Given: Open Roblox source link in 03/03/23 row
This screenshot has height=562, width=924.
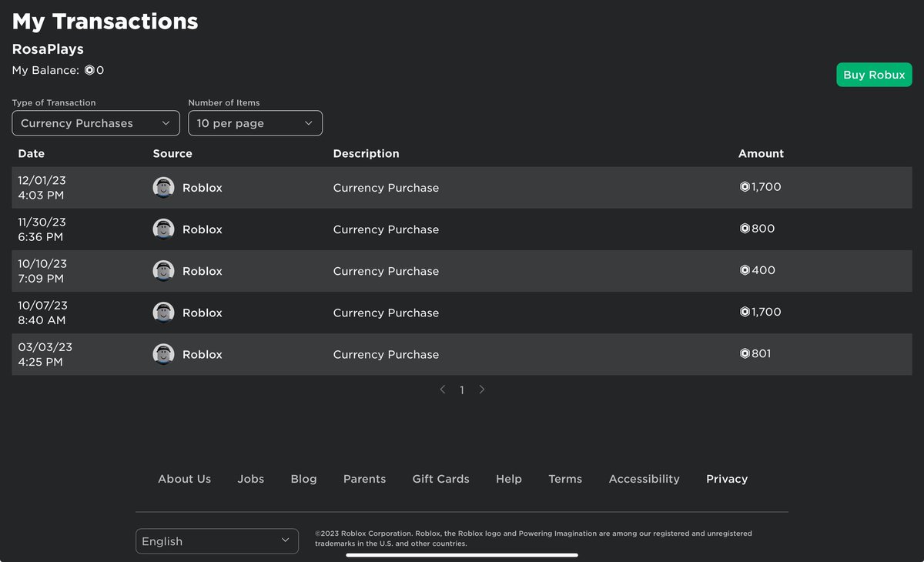Looking at the screenshot, I should (203, 354).
